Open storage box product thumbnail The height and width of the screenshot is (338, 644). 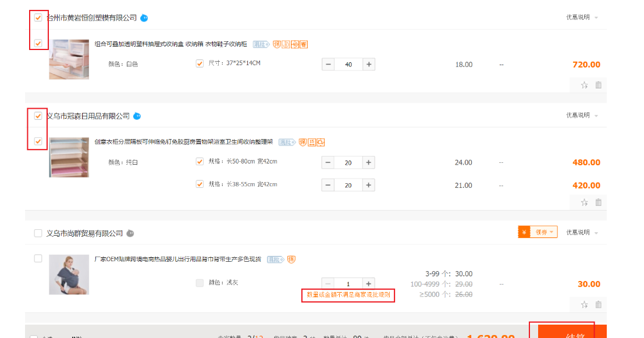click(x=69, y=59)
